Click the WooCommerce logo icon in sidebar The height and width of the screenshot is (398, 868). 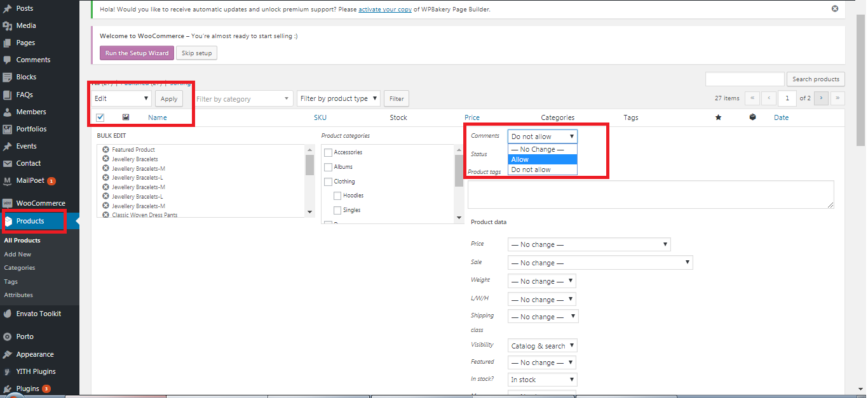pyautogui.click(x=7, y=203)
